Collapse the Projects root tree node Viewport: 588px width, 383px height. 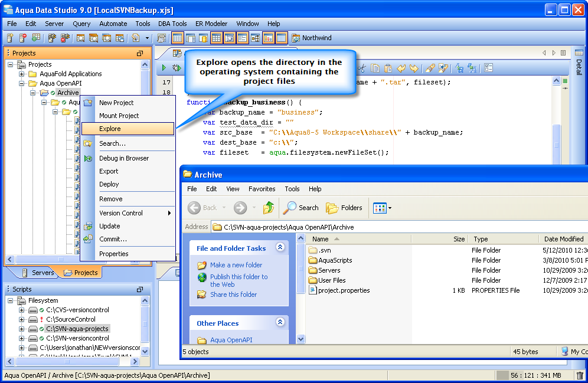click(x=11, y=64)
